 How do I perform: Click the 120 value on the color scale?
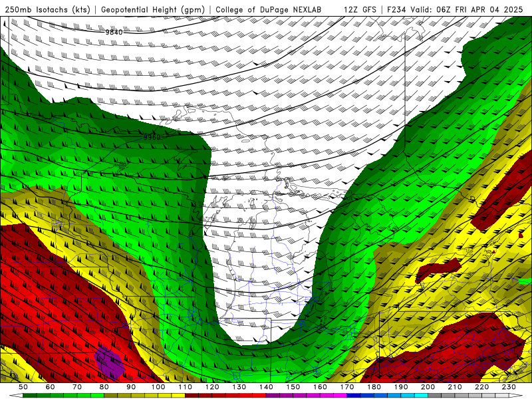tap(212, 387)
